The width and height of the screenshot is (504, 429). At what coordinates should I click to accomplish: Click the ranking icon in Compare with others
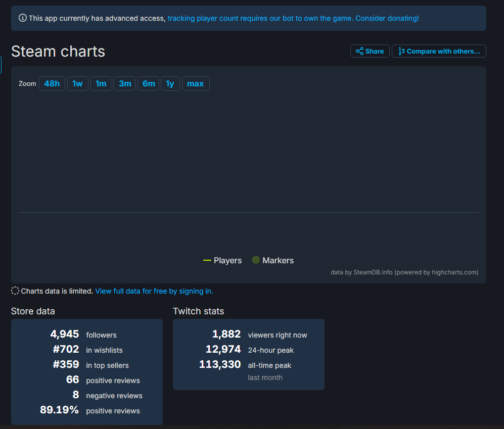tap(401, 51)
